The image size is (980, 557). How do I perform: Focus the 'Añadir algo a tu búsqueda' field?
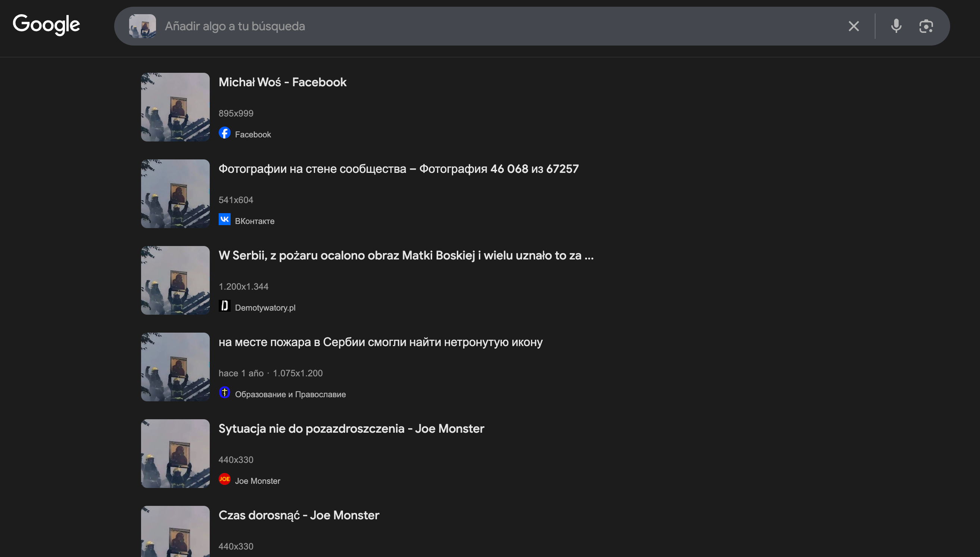tap(501, 26)
